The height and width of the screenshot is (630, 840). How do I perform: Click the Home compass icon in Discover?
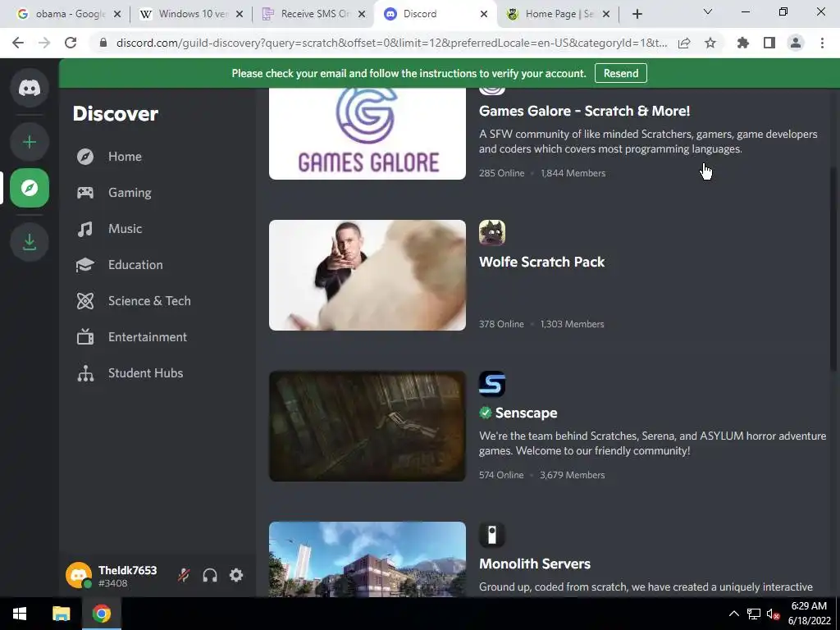pos(85,157)
